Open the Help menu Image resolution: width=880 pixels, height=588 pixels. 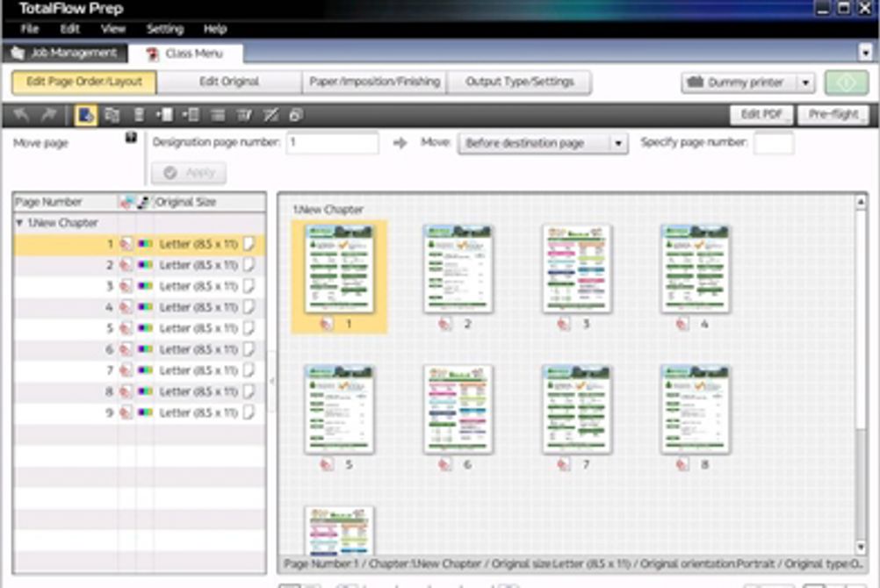(x=215, y=29)
